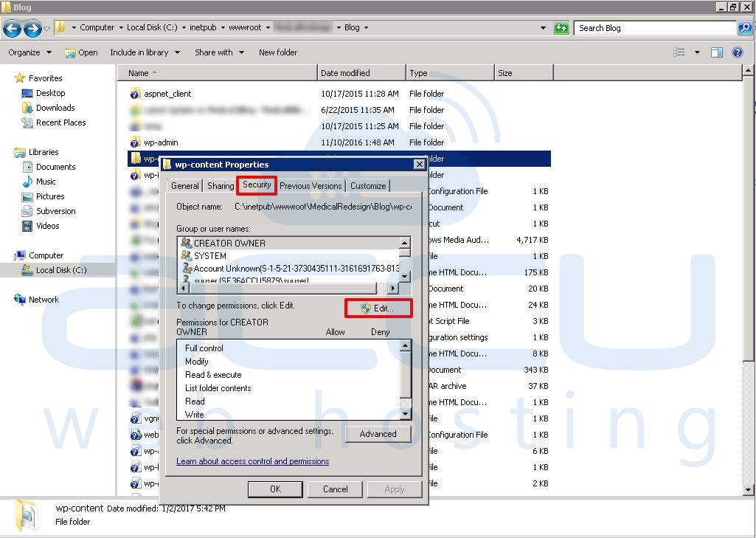Click Edit to change permissions
The width and height of the screenshot is (756, 538).
(378, 308)
